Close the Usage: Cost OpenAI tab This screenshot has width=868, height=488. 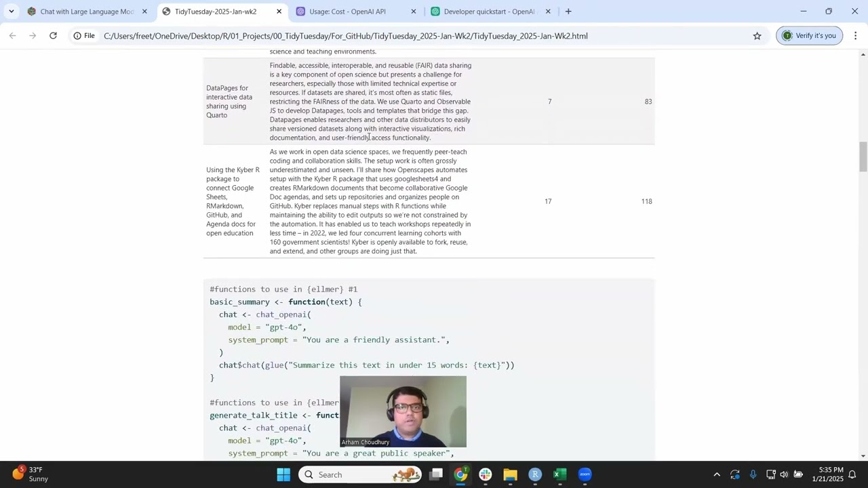414,12
